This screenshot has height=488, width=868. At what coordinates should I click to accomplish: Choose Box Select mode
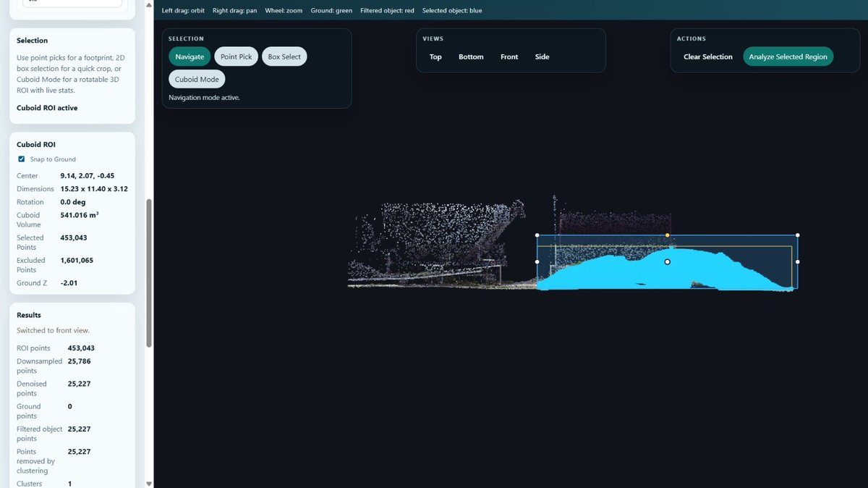coord(284,56)
